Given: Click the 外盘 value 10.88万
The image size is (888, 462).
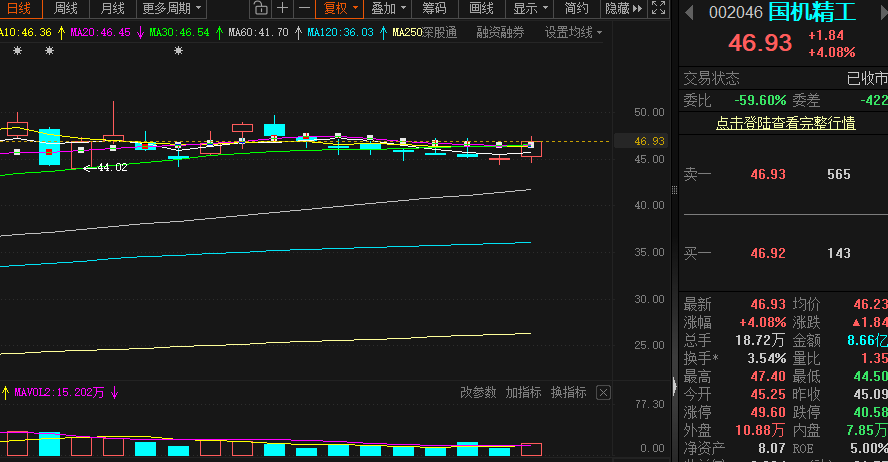Looking at the screenshot, I should (760, 430).
